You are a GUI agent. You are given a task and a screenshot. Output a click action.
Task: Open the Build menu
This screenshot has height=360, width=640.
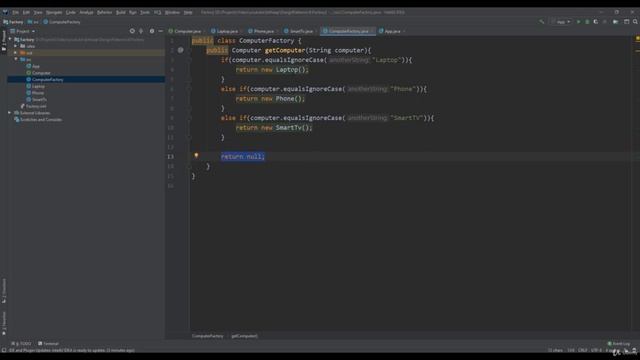121,12
